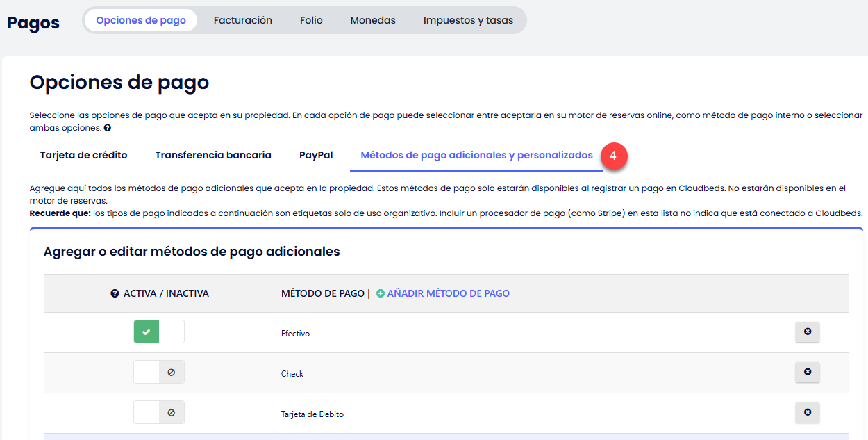Click the green plus icon to add method

(x=380, y=294)
